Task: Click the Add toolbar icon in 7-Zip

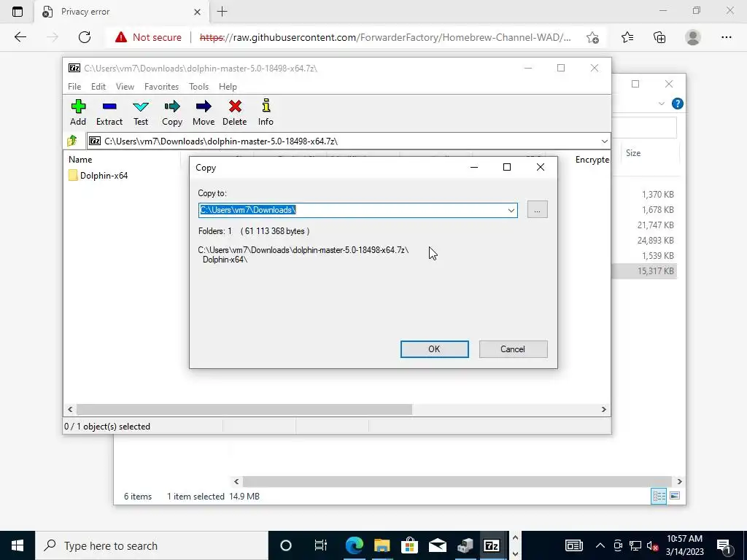Action: click(78, 112)
